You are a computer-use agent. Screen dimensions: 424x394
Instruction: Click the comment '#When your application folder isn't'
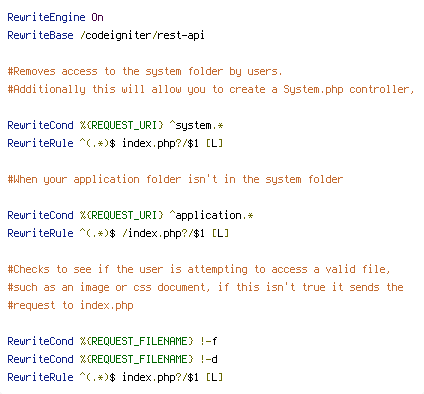tap(175, 179)
